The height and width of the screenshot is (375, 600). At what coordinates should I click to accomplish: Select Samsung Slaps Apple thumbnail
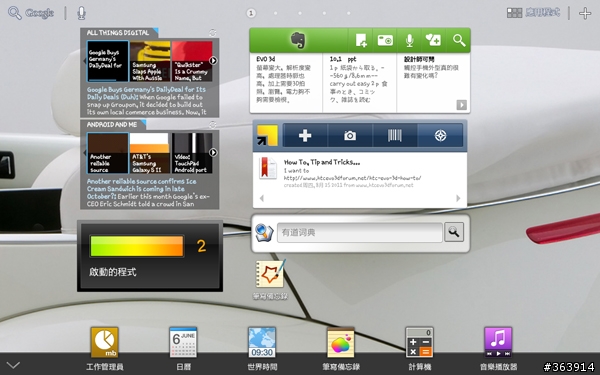pos(150,61)
